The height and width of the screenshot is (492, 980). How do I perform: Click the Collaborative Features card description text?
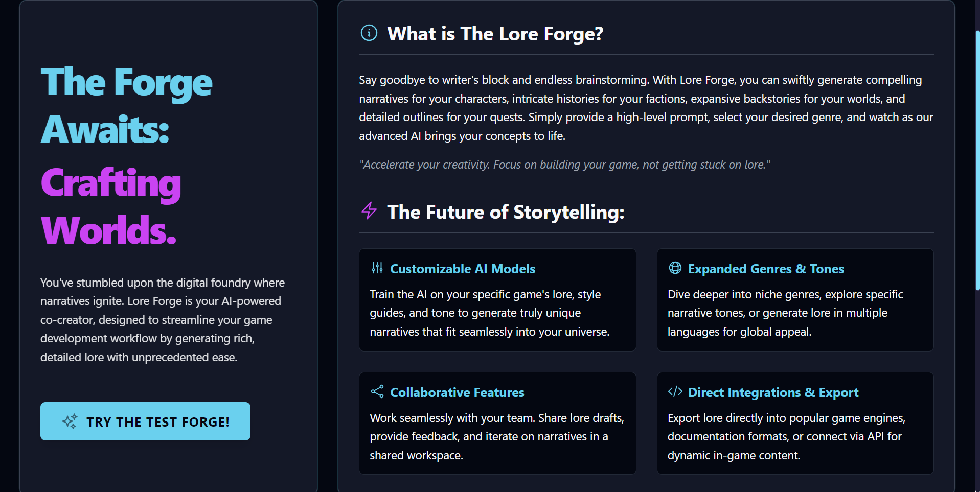[497, 436]
